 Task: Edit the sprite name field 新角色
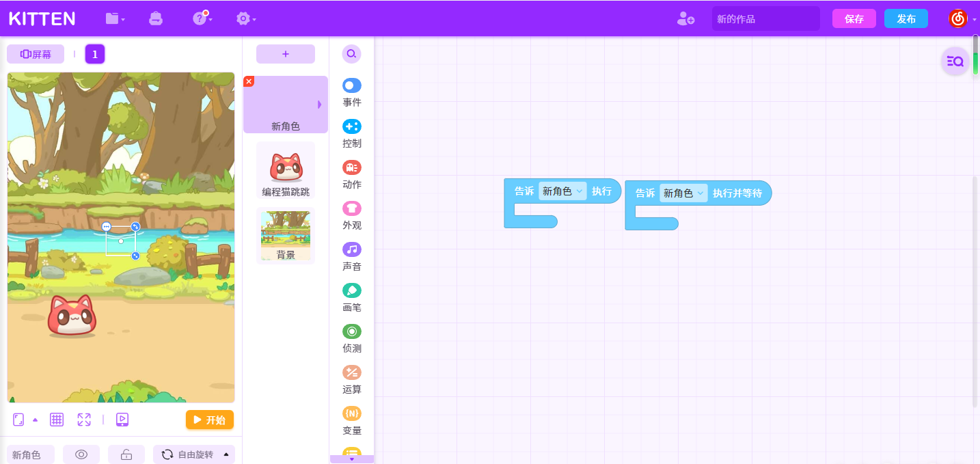(x=31, y=454)
